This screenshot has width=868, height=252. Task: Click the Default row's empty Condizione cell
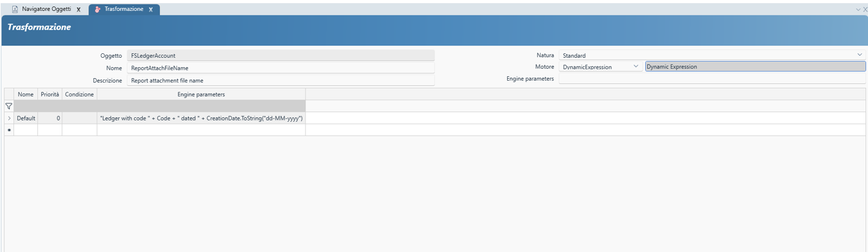click(x=80, y=119)
